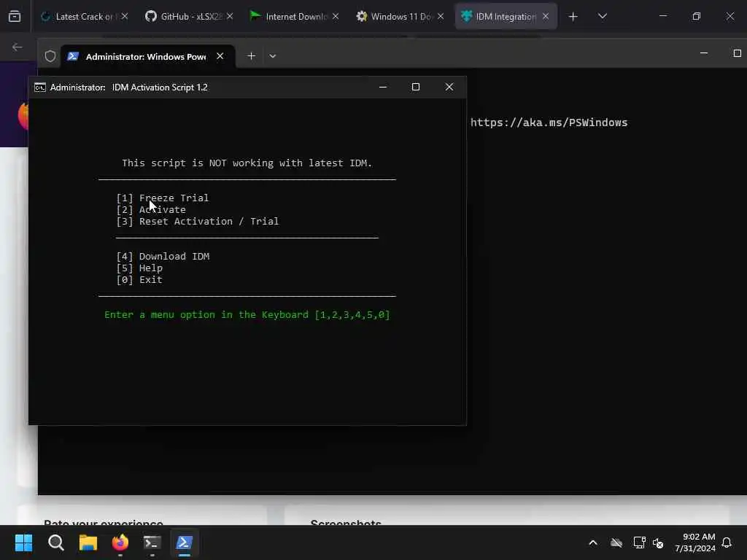Click the Exit menu line
The width and height of the screenshot is (747, 560).
click(x=139, y=280)
